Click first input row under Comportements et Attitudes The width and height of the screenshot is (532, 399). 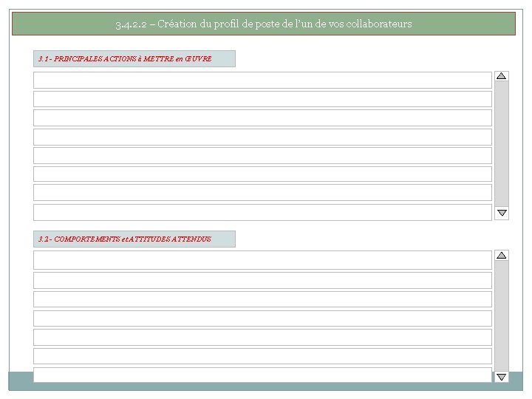[x=262, y=260]
